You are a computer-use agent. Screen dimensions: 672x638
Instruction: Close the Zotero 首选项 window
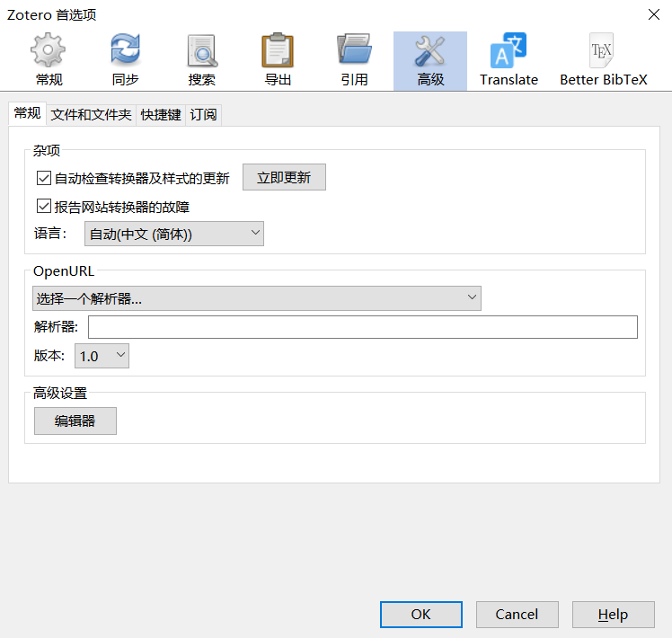pos(653,14)
